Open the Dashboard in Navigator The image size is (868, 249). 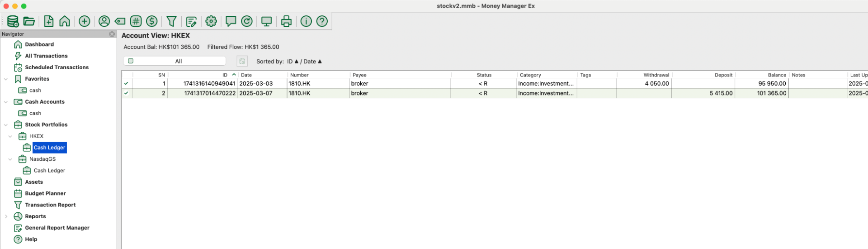(x=39, y=44)
